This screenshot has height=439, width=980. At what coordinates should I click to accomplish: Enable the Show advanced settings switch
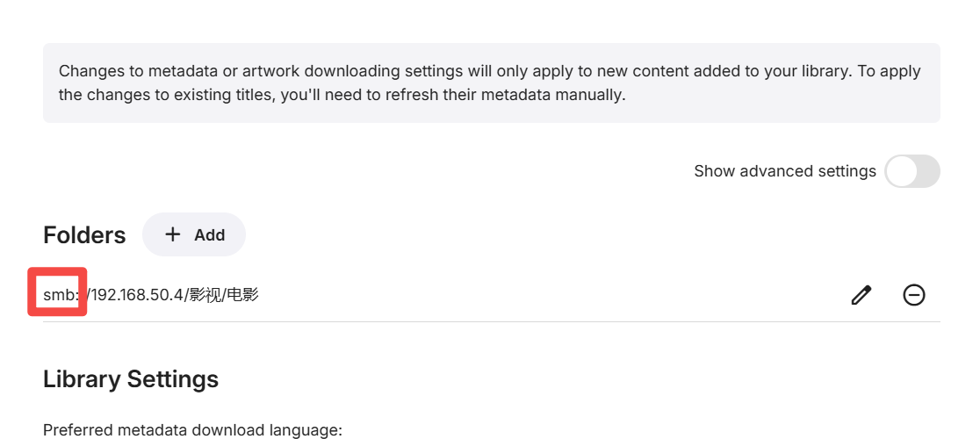912,171
